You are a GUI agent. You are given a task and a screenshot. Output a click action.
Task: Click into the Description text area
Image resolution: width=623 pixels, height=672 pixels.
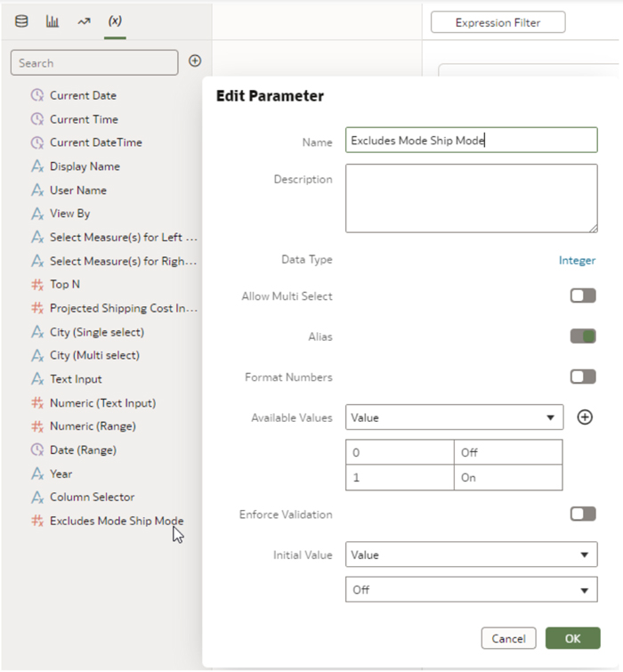pyautogui.click(x=471, y=198)
